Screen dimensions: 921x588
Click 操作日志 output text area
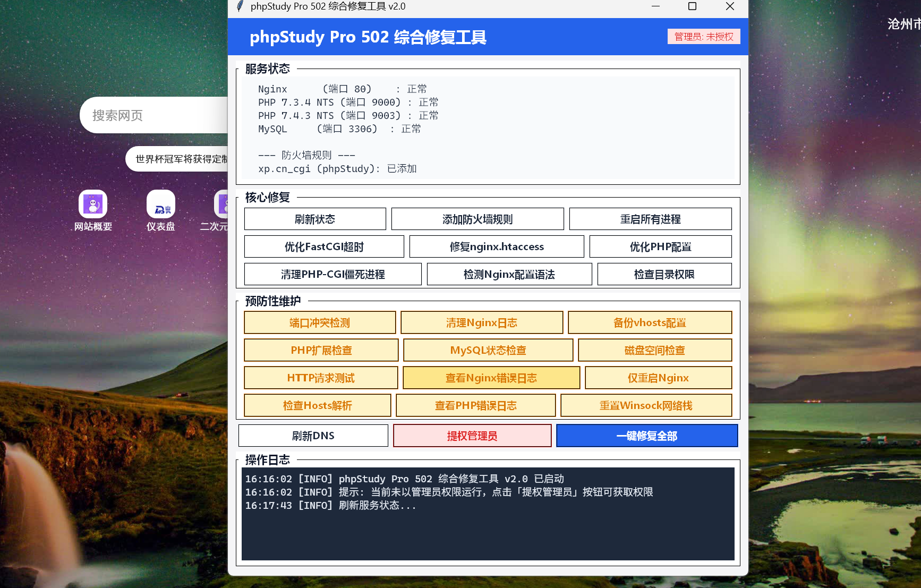[x=488, y=514]
